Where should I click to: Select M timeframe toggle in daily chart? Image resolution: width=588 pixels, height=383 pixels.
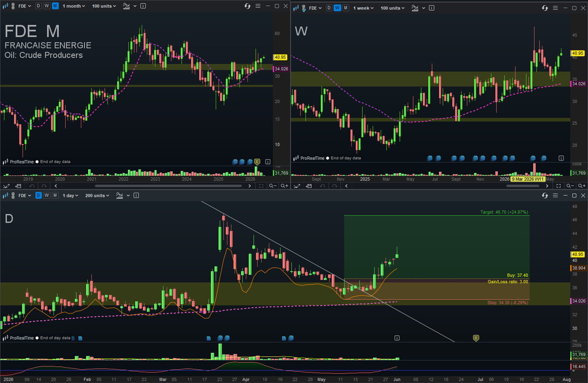(x=55, y=195)
